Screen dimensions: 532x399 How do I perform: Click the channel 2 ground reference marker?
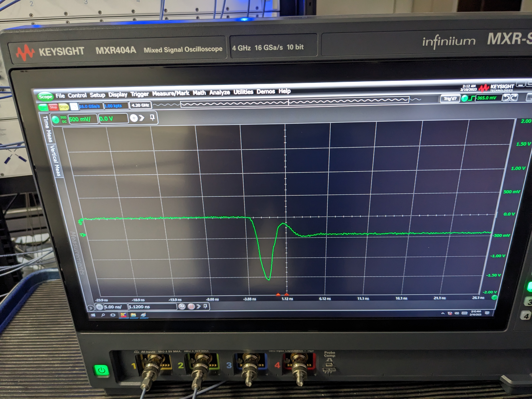pos(81,222)
